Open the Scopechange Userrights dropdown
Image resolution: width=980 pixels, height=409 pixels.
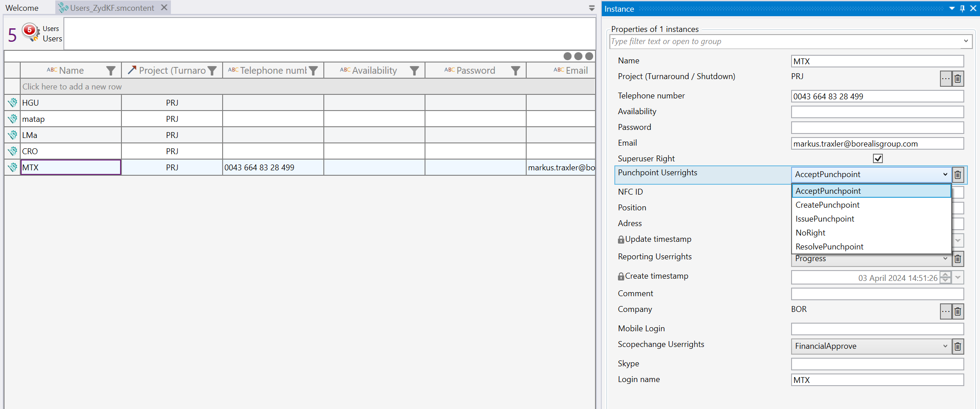tap(945, 346)
